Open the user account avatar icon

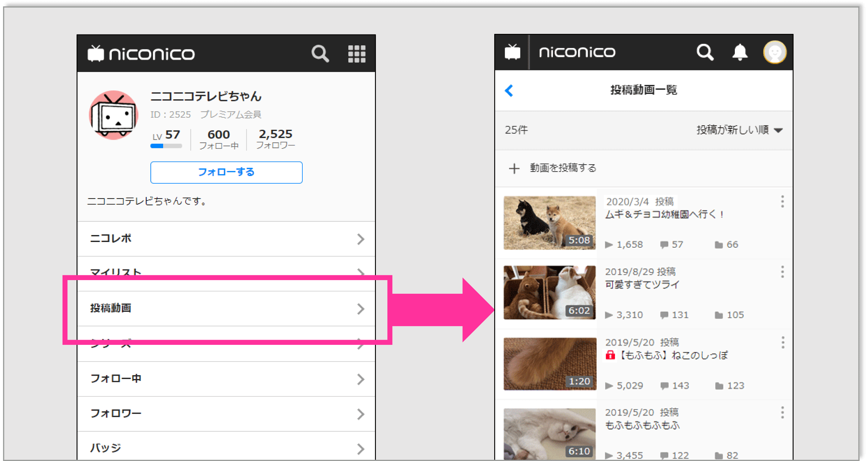(x=775, y=52)
